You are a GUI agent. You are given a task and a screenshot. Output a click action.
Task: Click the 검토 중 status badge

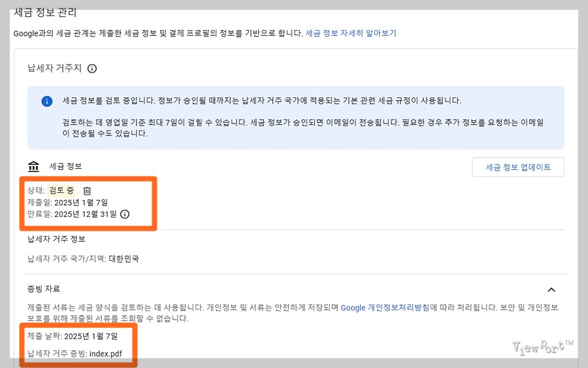(x=61, y=191)
